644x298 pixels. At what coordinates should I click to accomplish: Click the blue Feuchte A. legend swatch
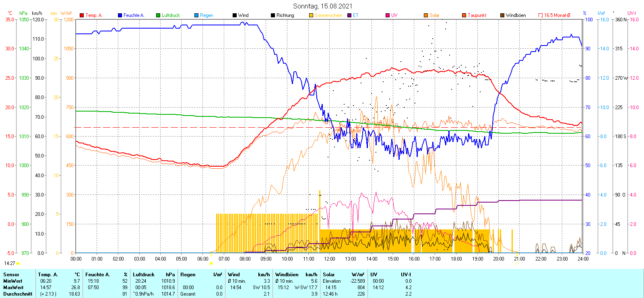(120, 15)
